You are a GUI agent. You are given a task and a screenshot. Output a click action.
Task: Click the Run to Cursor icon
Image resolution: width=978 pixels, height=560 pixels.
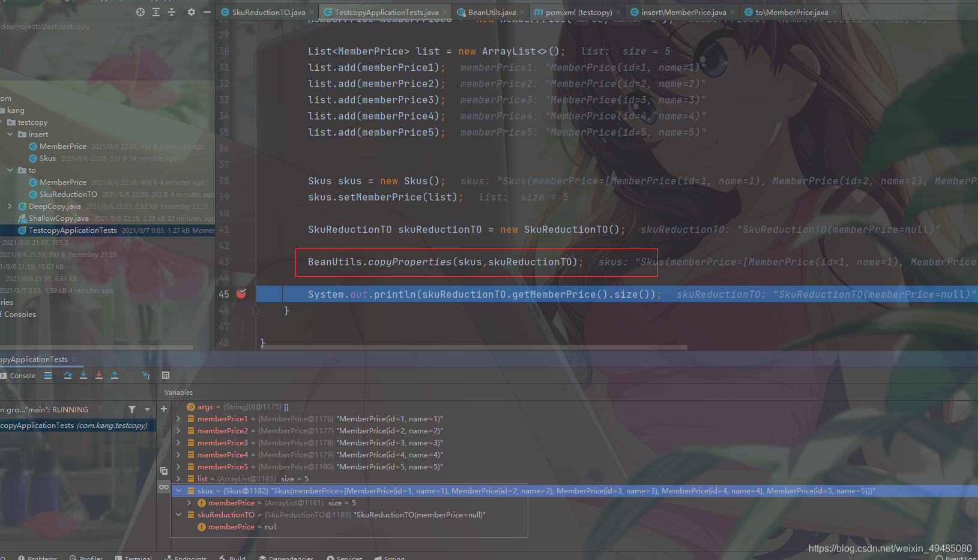click(146, 375)
